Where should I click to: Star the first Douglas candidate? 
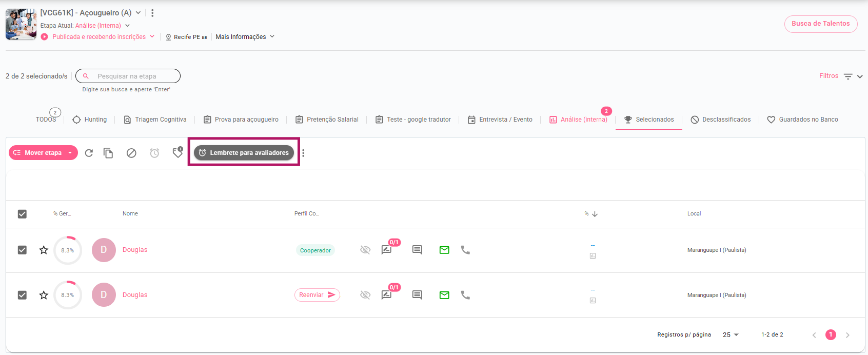click(44, 250)
